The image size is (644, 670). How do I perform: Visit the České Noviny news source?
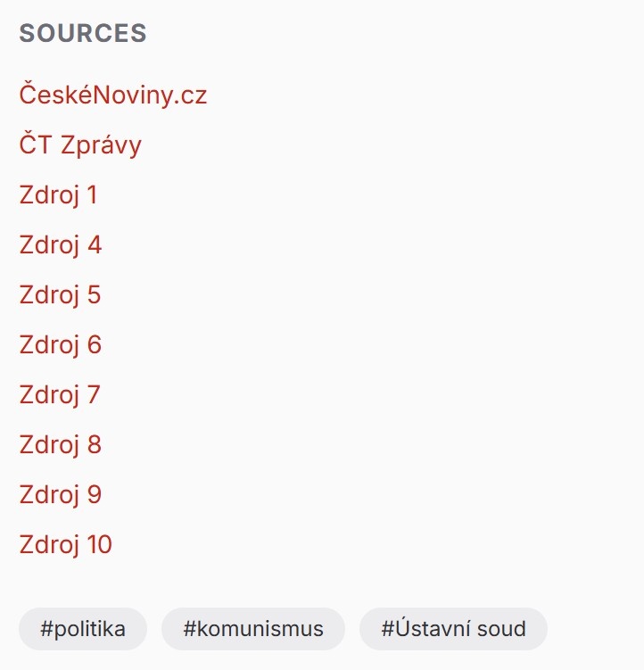[x=113, y=95]
